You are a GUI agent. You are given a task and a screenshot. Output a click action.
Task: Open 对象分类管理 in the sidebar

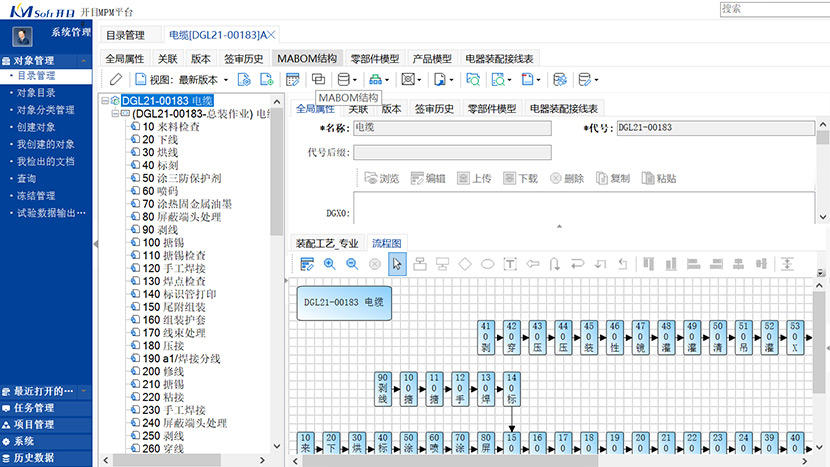tap(45, 110)
